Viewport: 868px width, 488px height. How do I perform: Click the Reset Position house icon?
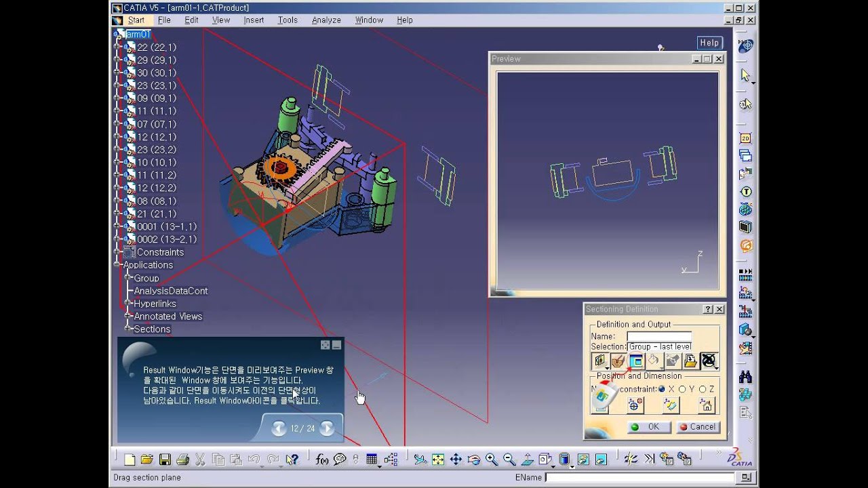[707, 405]
